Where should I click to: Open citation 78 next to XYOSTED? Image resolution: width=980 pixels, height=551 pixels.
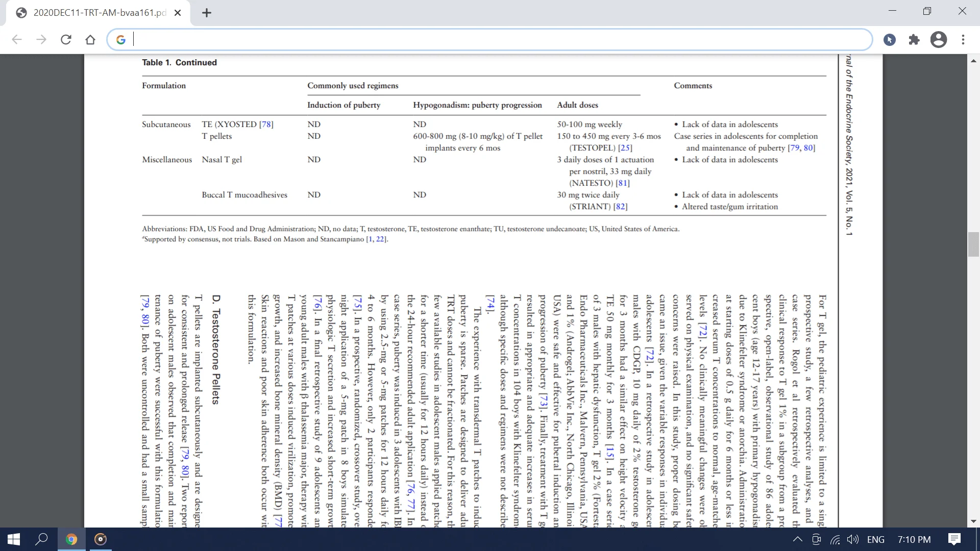(266, 124)
